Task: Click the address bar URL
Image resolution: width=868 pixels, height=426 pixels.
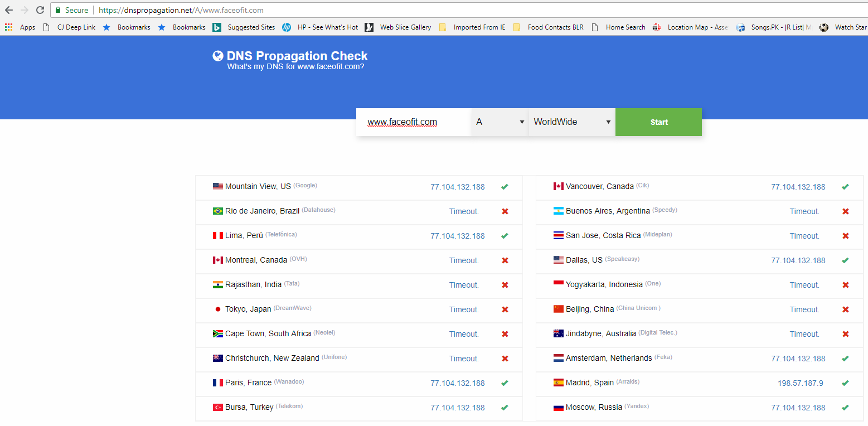Action: [x=181, y=10]
